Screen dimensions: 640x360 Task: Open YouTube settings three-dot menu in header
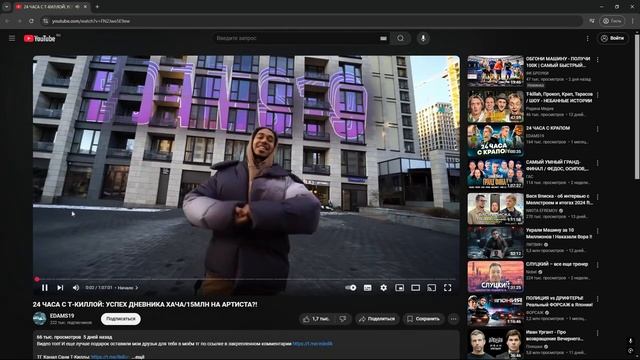pyautogui.click(x=587, y=38)
